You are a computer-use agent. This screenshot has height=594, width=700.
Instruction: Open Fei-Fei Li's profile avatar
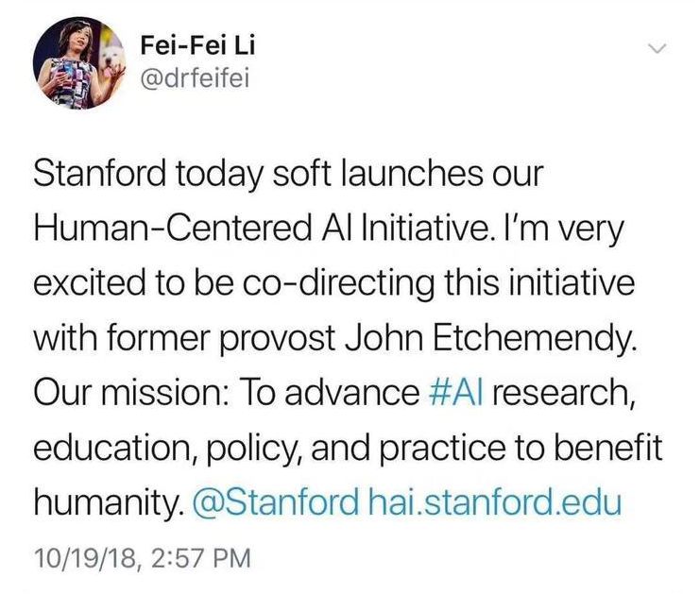(x=73, y=63)
